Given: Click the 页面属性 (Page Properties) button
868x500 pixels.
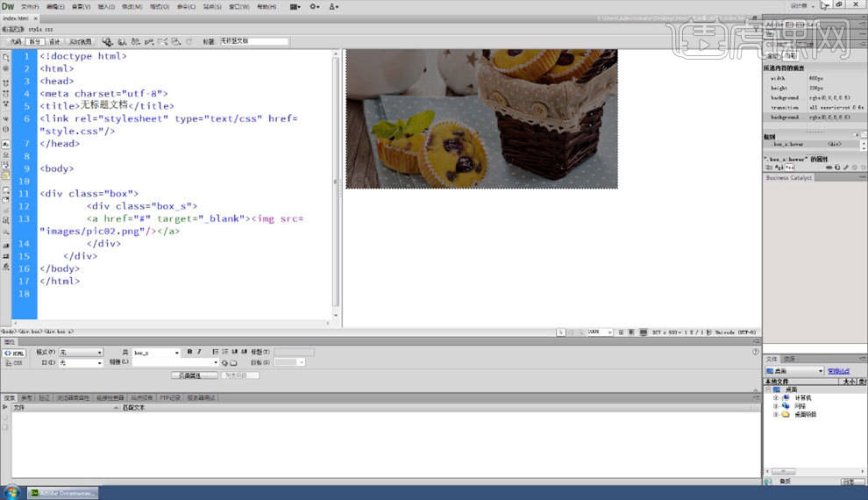Looking at the screenshot, I should (195, 375).
